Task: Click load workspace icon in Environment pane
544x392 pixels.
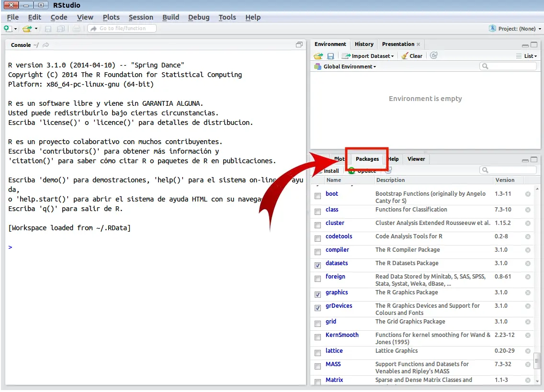Action: [x=318, y=56]
